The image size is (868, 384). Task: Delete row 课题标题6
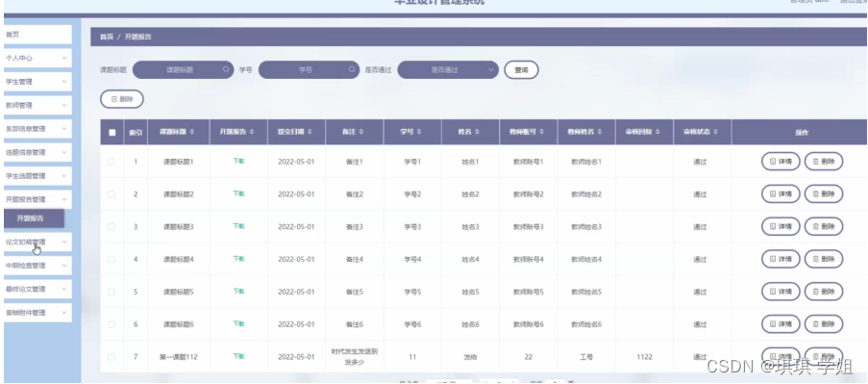[x=824, y=324]
